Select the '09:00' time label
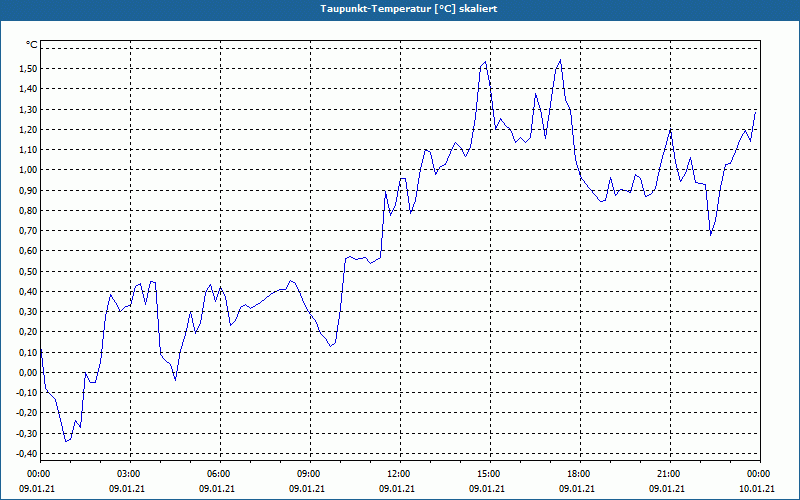The width and height of the screenshot is (800, 500). pyautogui.click(x=310, y=474)
